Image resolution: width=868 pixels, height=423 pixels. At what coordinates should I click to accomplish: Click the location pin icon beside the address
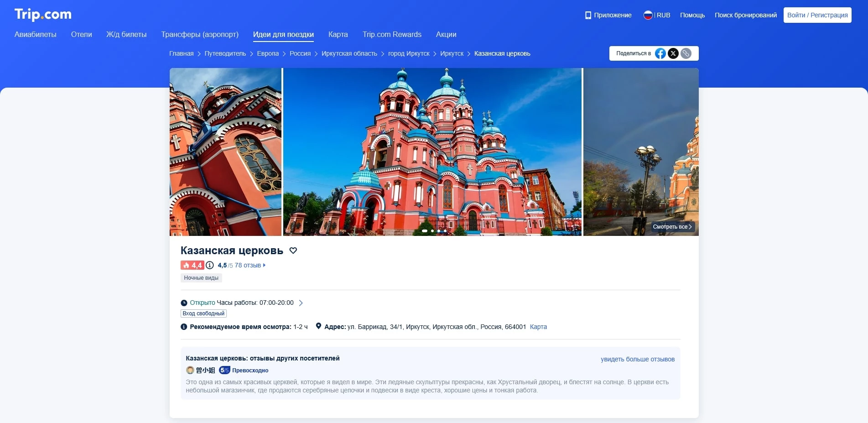320,327
